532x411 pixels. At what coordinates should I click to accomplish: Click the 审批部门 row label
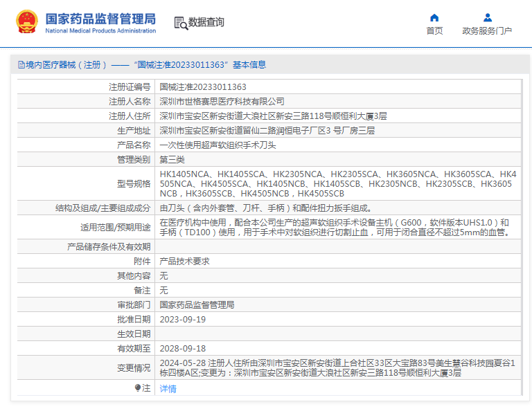[134, 305]
